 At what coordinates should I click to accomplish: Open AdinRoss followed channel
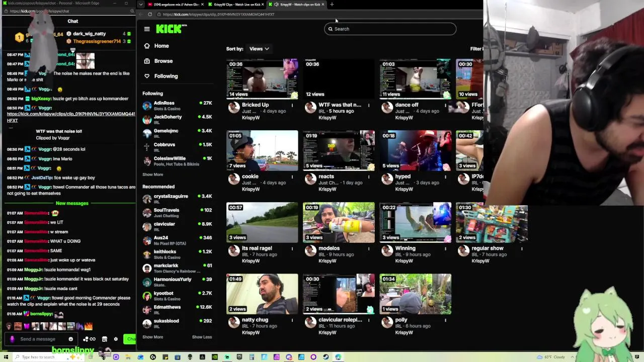[177, 106]
